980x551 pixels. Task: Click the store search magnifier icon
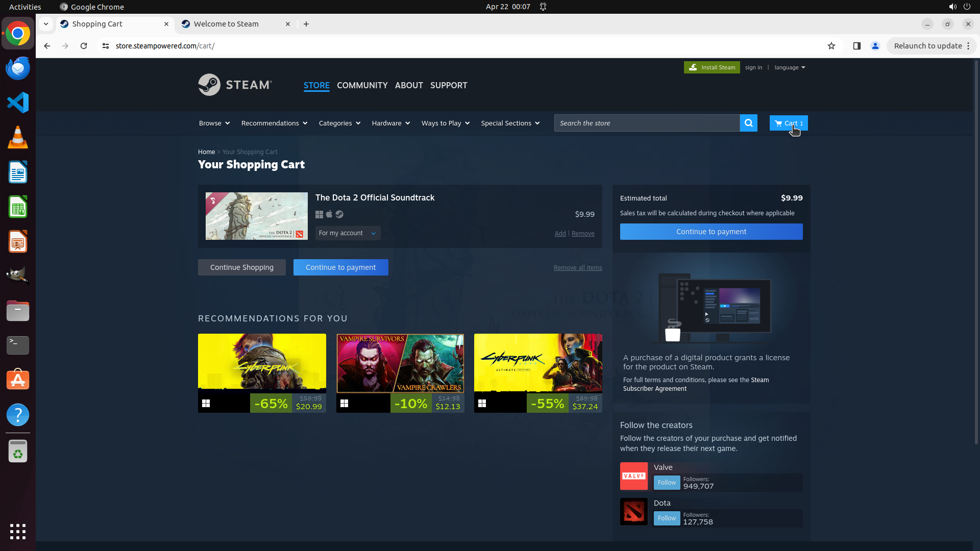click(748, 123)
